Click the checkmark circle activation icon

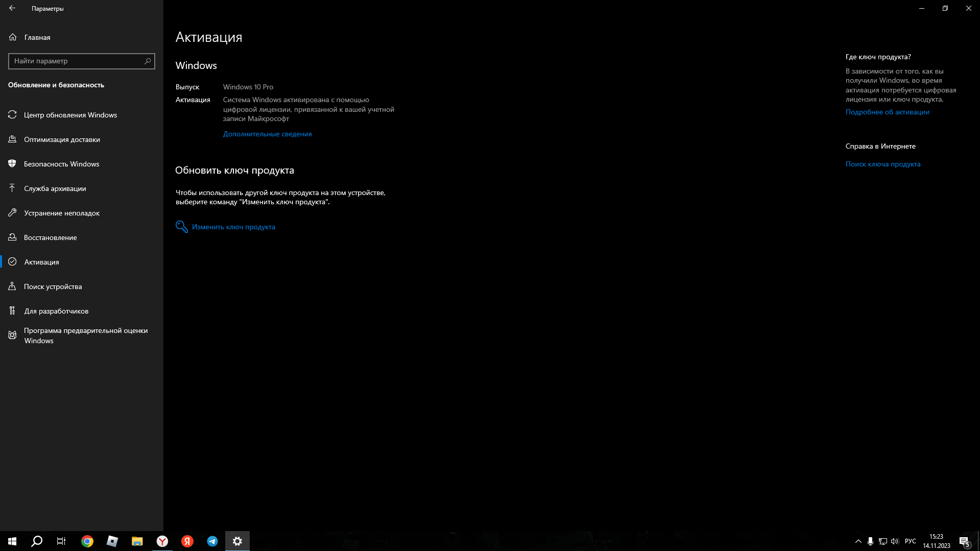click(12, 262)
